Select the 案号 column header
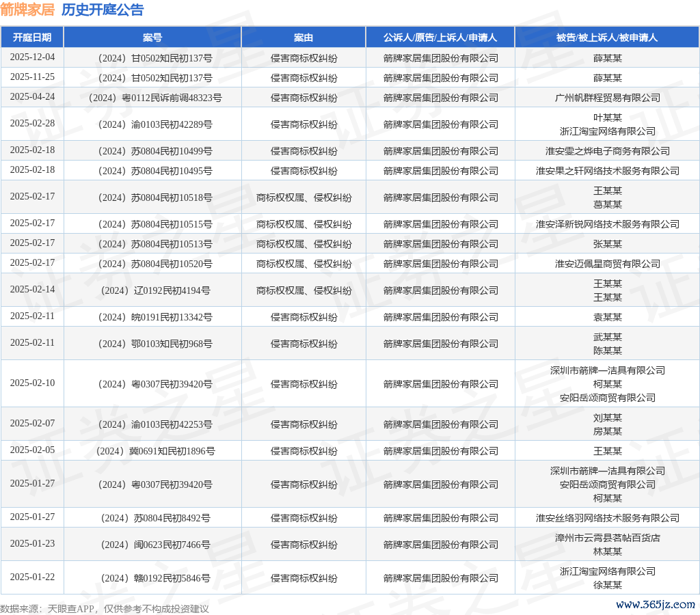Viewport: 700px width, 615px height. coord(152,38)
